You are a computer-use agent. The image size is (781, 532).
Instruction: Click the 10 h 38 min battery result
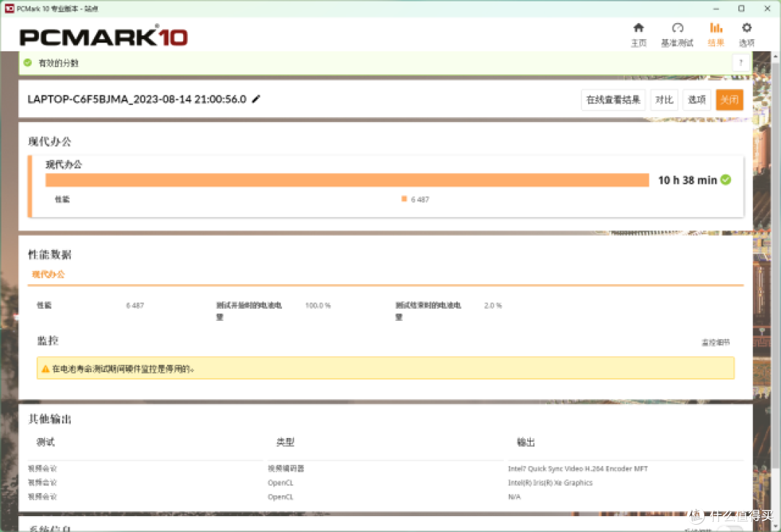[688, 180]
